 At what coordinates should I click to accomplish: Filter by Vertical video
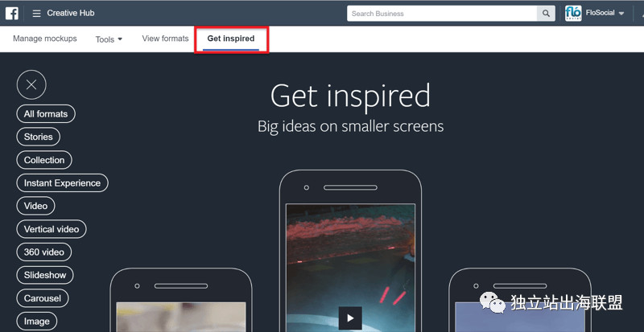[x=52, y=229]
